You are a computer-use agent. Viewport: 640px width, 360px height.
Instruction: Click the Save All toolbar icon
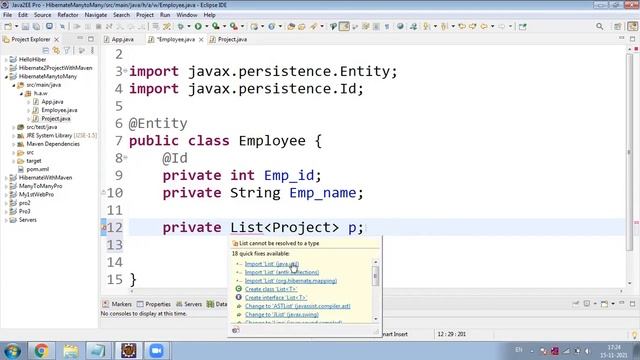pyautogui.click(x=36, y=27)
